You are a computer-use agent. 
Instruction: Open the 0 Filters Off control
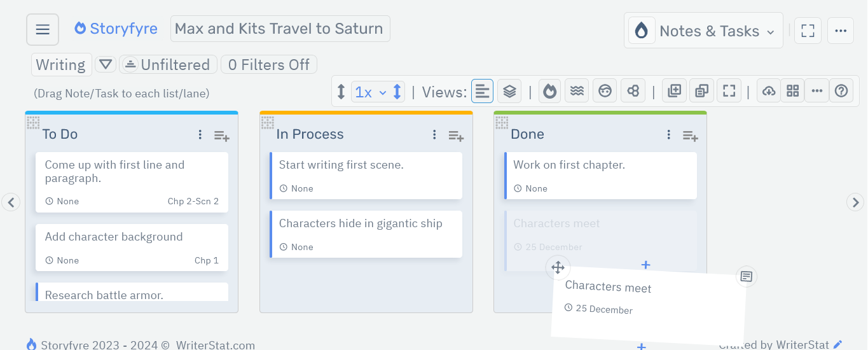coord(268,65)
